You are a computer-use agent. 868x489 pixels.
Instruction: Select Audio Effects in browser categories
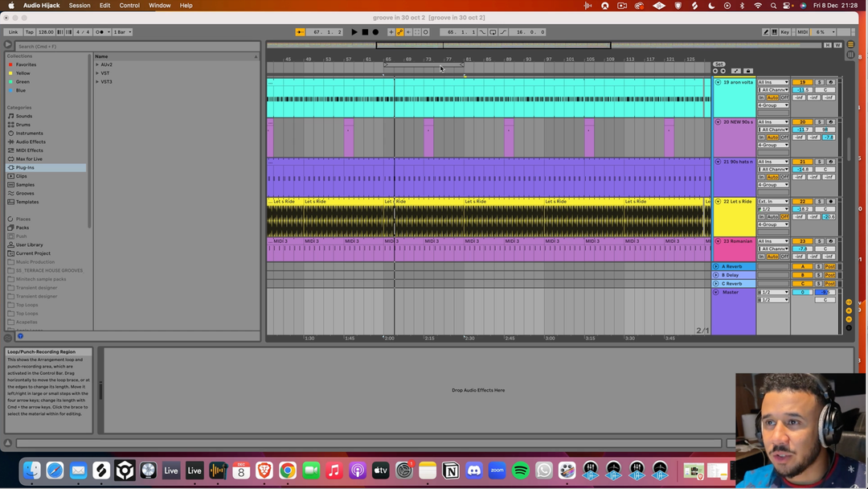(x=31, y=142)
